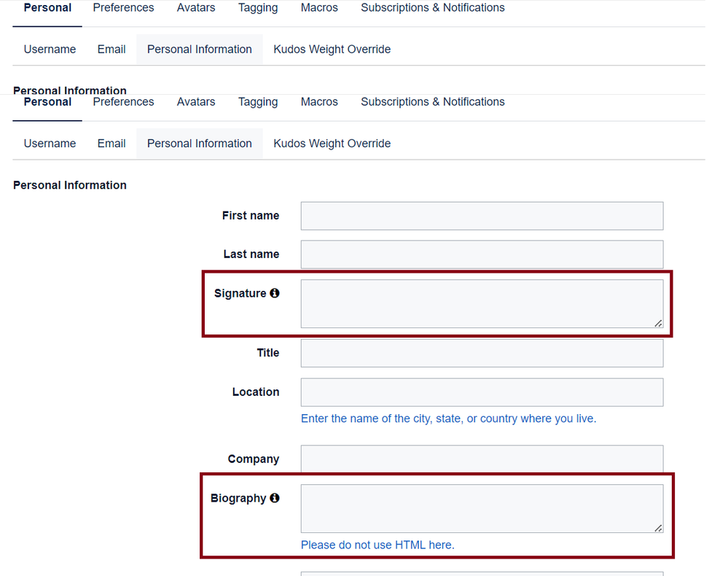Viewport: 728px width, 576px height.
Task: Focus the Last name input field
Action: coord(482,254)
